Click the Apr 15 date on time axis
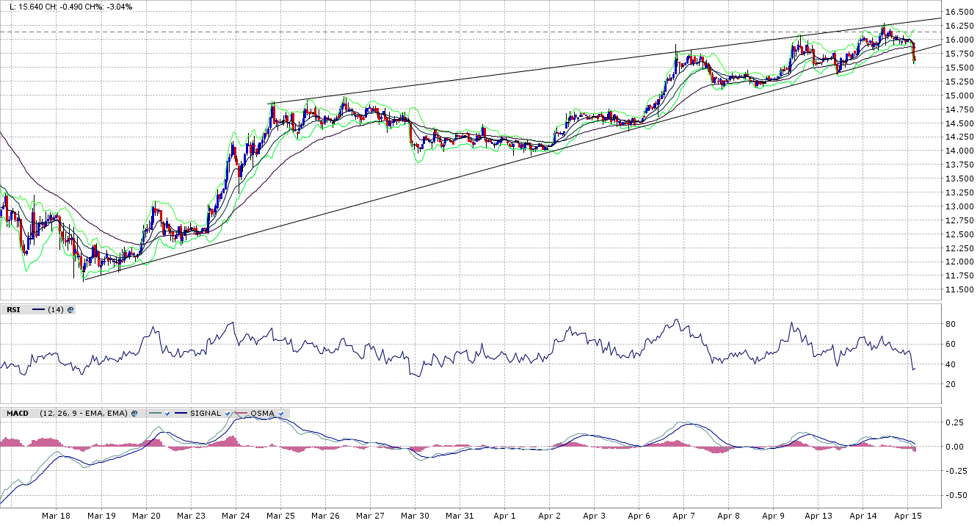 (908, 516)
